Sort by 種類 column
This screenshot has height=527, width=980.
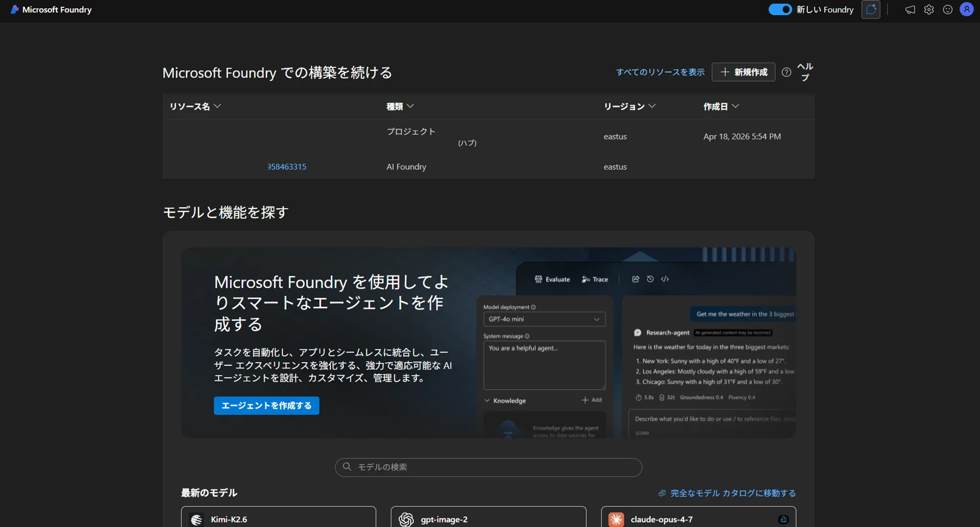tap(400, 106)
